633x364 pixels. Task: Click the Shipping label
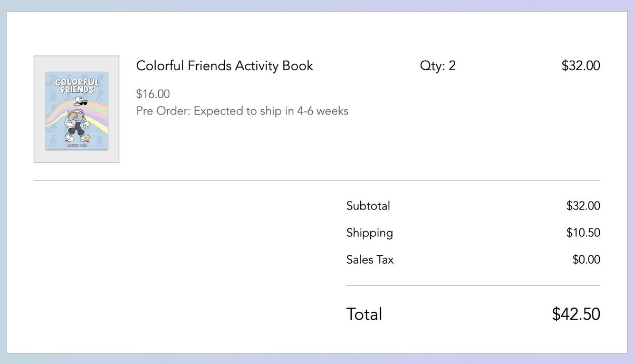(x=370, y=233)
